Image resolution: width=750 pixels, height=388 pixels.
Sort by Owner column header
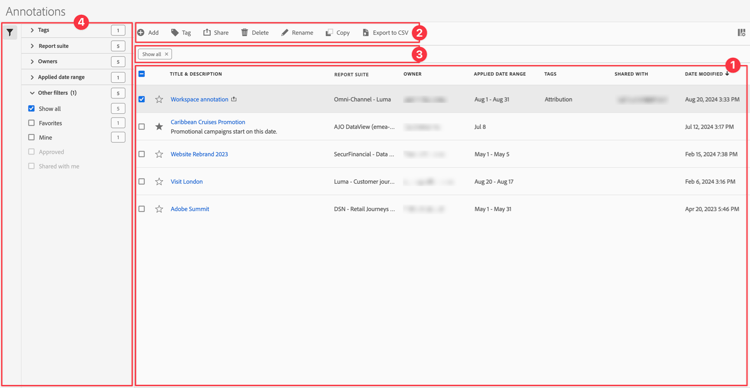(412, 74)
